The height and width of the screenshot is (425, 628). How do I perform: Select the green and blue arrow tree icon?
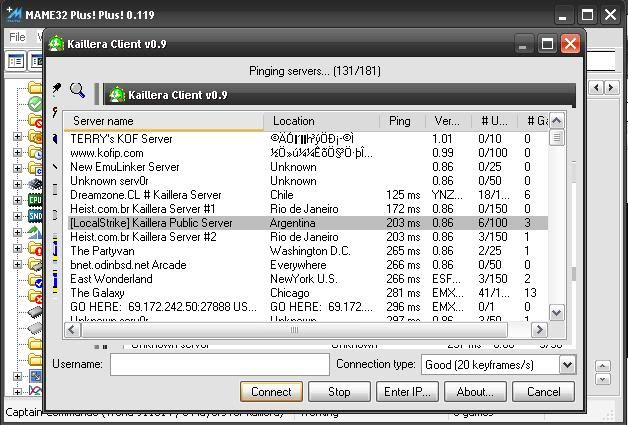click(35, 232)
